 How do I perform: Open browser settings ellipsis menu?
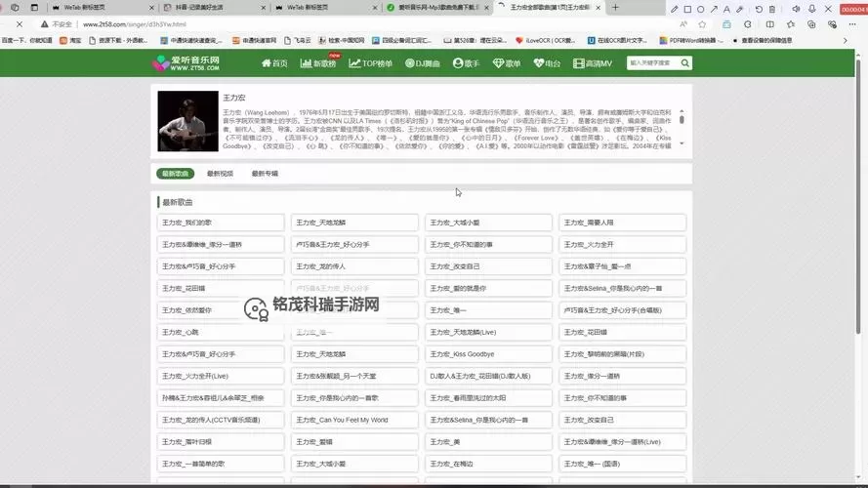(x=852, y=24)
